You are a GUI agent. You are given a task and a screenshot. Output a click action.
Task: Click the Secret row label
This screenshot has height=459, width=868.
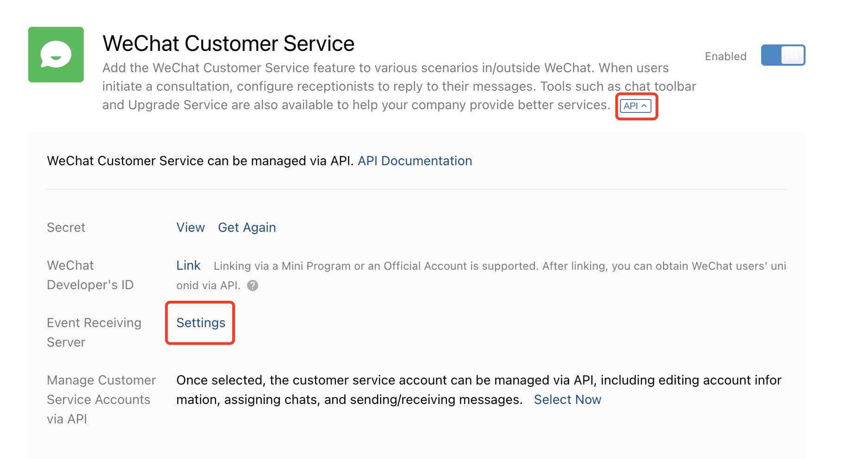click(66, 227)
